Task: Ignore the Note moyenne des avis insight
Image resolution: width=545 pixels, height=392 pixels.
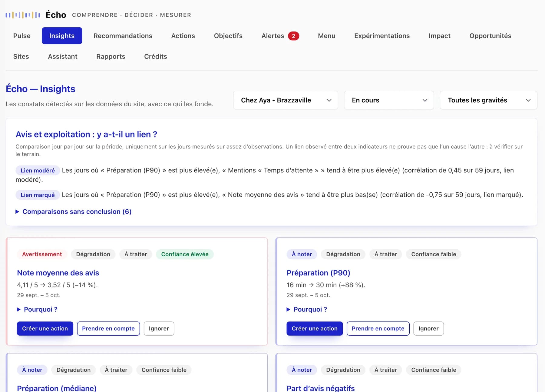Action: tap(159, 328)
